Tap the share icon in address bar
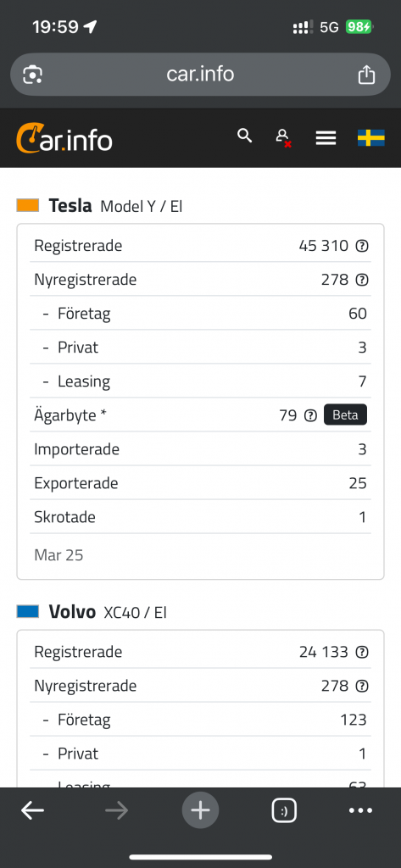The height and width of the screenshot is (868, 401). pos(366,75)
